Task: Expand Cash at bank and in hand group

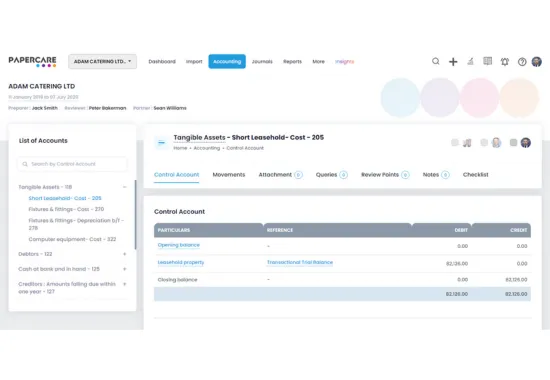Action: click(x=125, y=269)
